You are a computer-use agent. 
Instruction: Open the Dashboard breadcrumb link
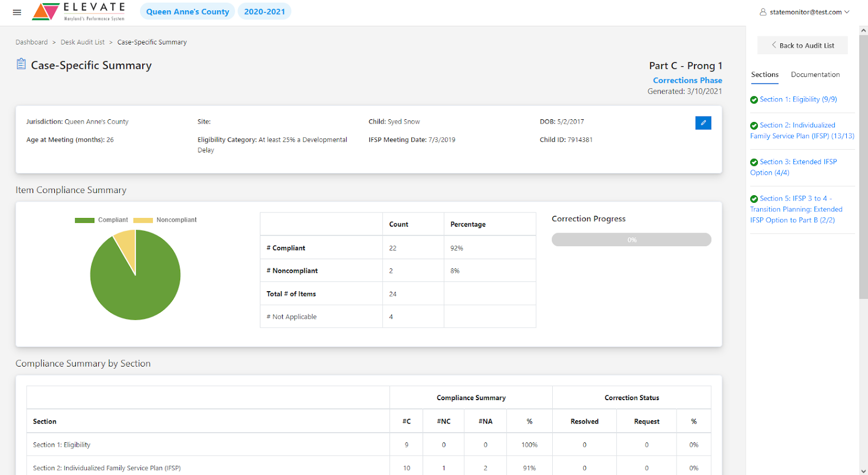31,42
